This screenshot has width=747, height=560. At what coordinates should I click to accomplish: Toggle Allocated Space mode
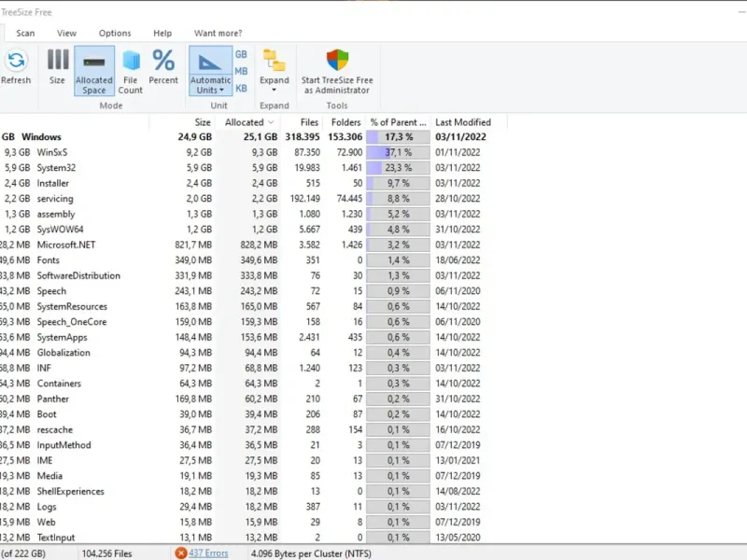(94, 71)
